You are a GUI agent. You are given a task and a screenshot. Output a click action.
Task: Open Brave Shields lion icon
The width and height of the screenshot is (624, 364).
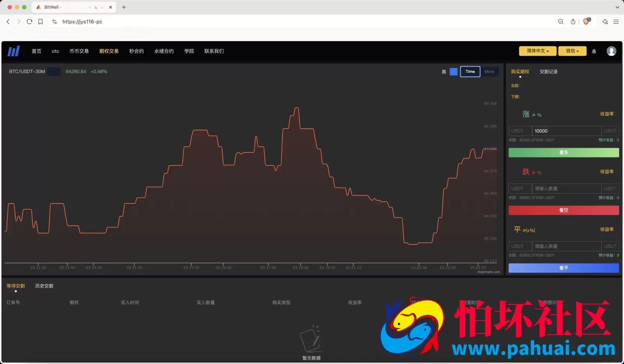tap(586, 22)
